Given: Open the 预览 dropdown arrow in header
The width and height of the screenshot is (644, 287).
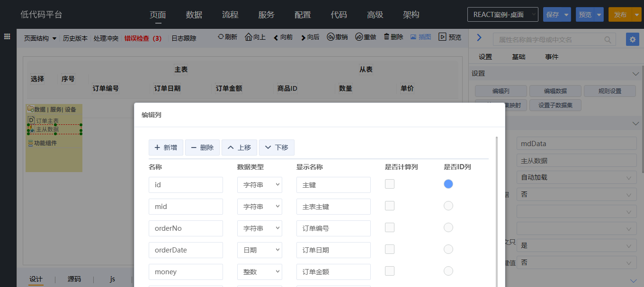Looking at the screenshot, I should click(599, 15).
